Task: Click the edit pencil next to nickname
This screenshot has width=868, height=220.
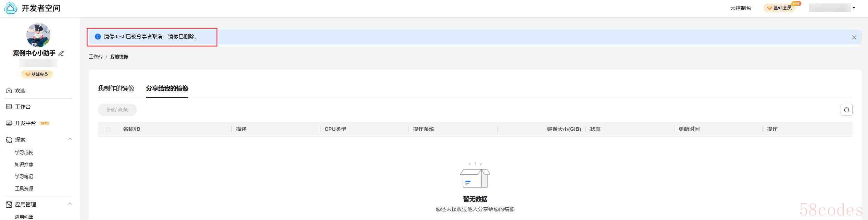Action: pyautogui.click(x=61, y=53)
